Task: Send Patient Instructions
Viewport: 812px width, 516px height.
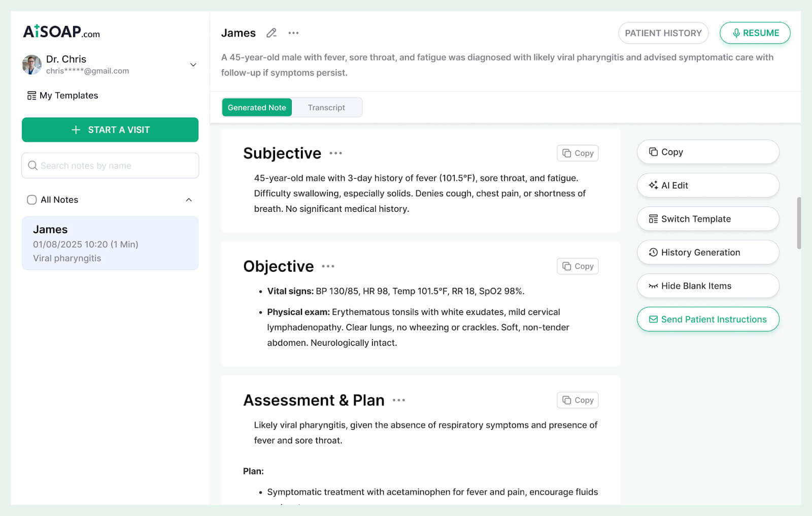Action: 707,319
